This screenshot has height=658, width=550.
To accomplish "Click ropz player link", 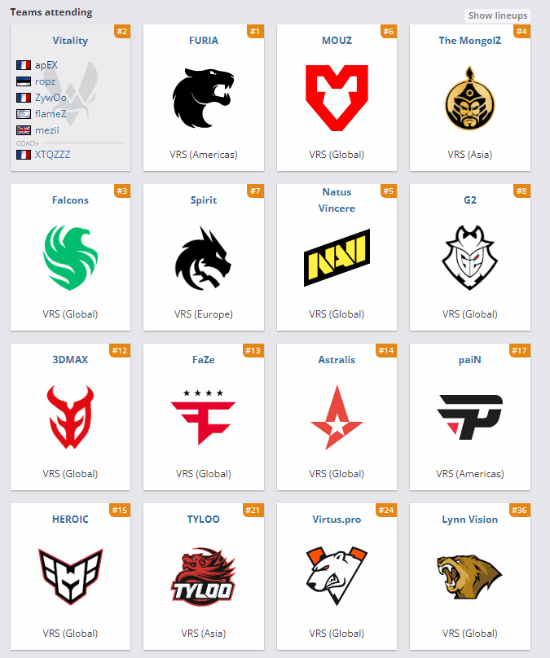I will [45, 81].
